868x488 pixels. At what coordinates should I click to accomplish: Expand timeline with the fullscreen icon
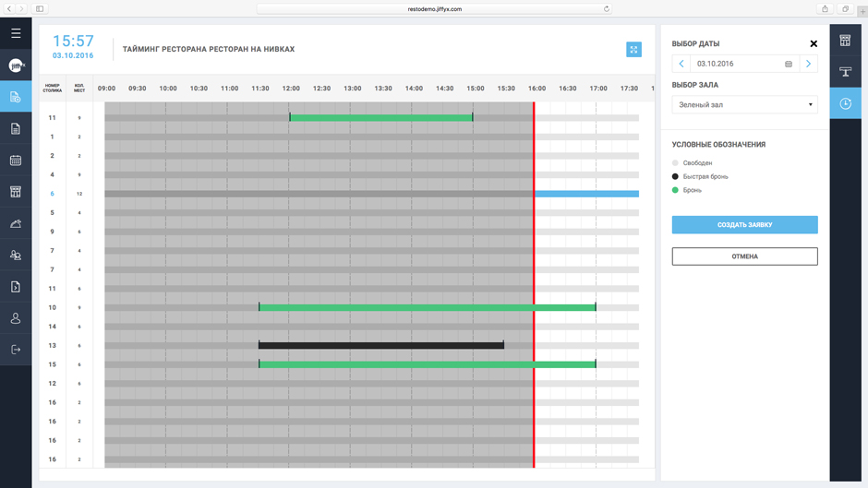point(633,50)
